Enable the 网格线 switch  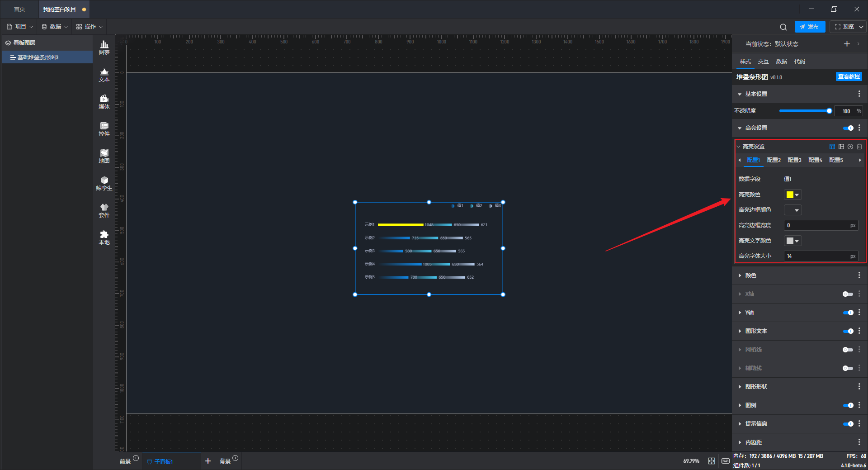pyautogui.click(x=848, y=350)
